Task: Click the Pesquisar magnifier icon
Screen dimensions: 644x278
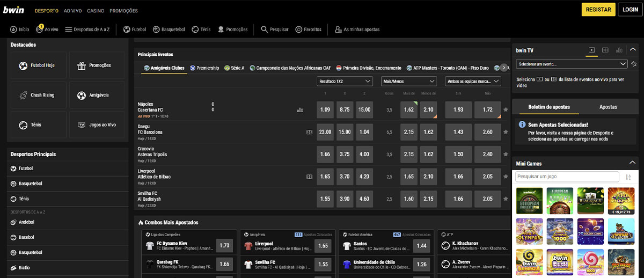Action: (x=264, y=30)
